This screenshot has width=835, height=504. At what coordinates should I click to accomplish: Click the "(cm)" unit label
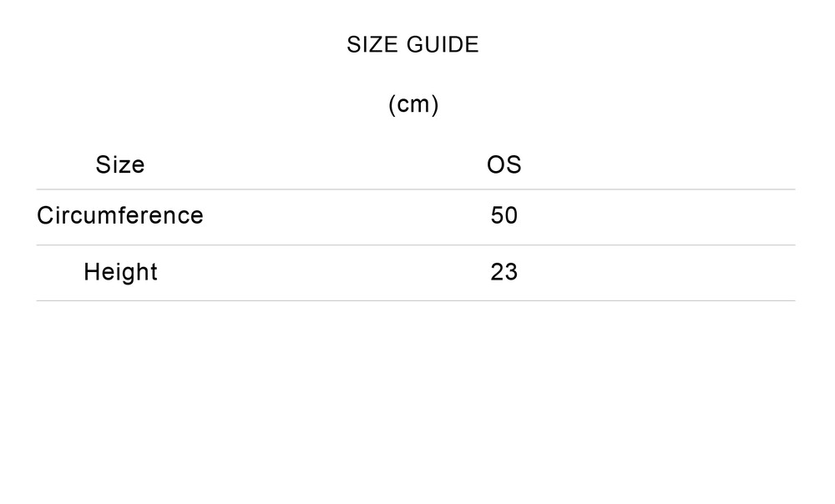point(413,104)
